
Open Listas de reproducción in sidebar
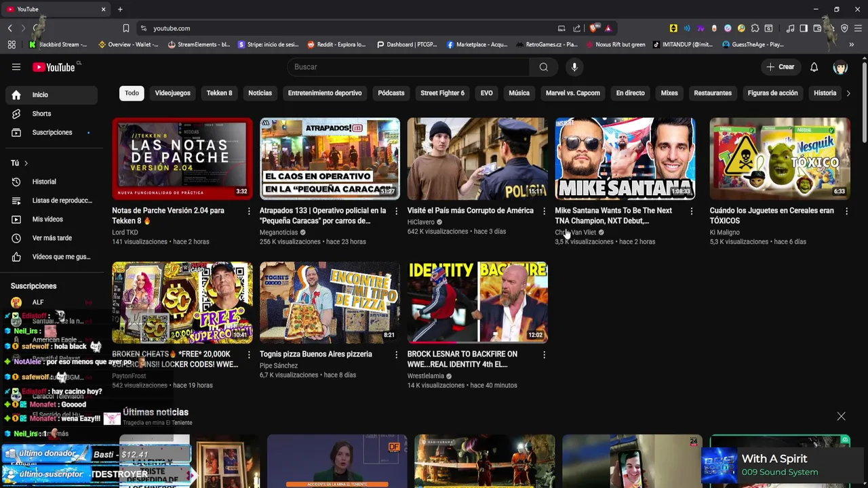52,201
